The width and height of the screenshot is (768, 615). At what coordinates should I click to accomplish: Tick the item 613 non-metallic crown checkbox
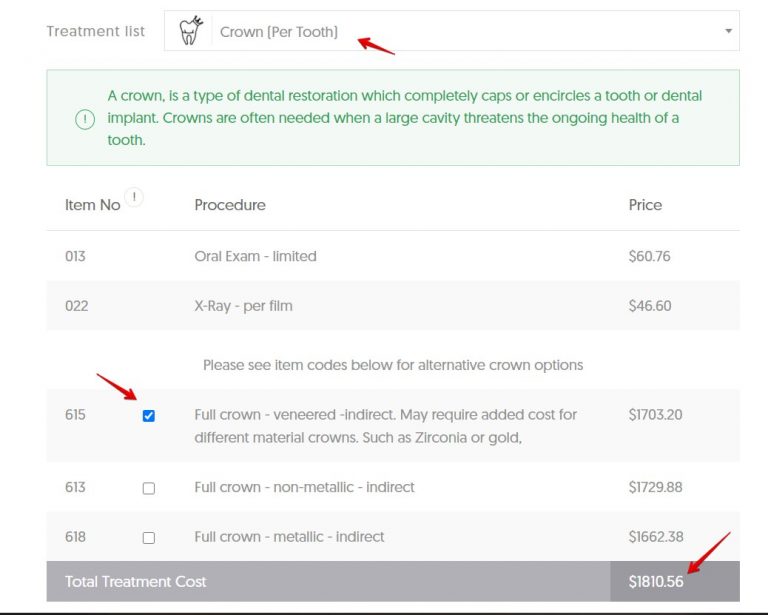tap(149, 489)
